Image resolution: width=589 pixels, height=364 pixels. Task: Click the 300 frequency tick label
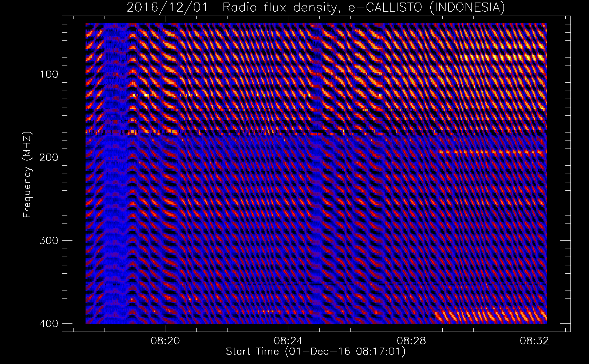[48, 240]
